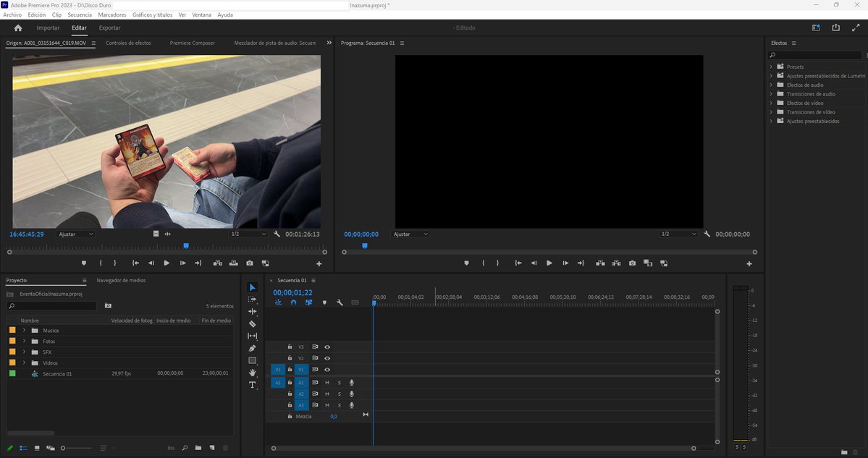Screen dimensions: 868x458
Task: Open Program monitor settings wrench
Action: [x=707, y=234]
